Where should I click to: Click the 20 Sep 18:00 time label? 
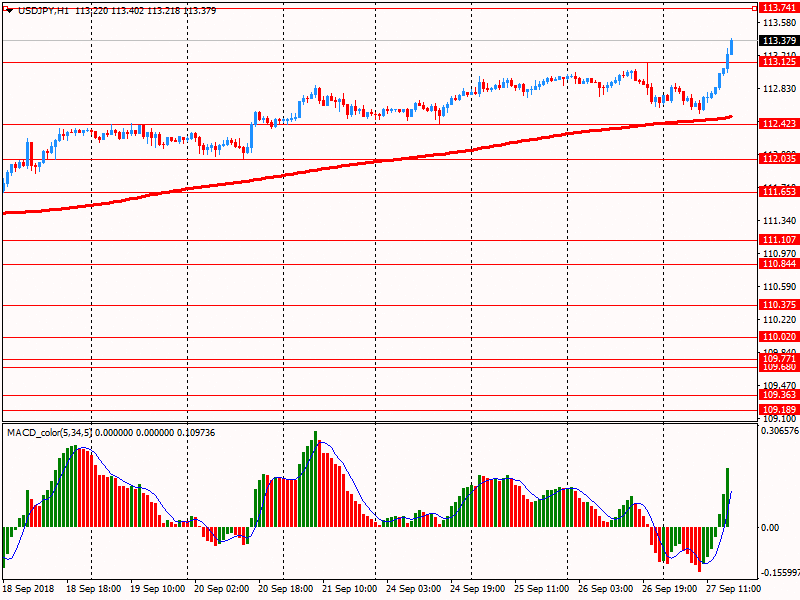[x=286, y=589]
